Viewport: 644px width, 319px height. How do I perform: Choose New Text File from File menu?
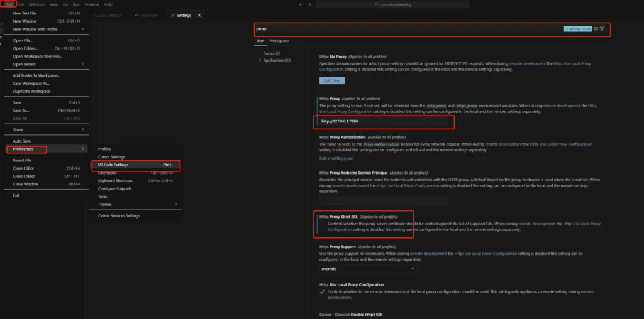(x=46, y=13)
